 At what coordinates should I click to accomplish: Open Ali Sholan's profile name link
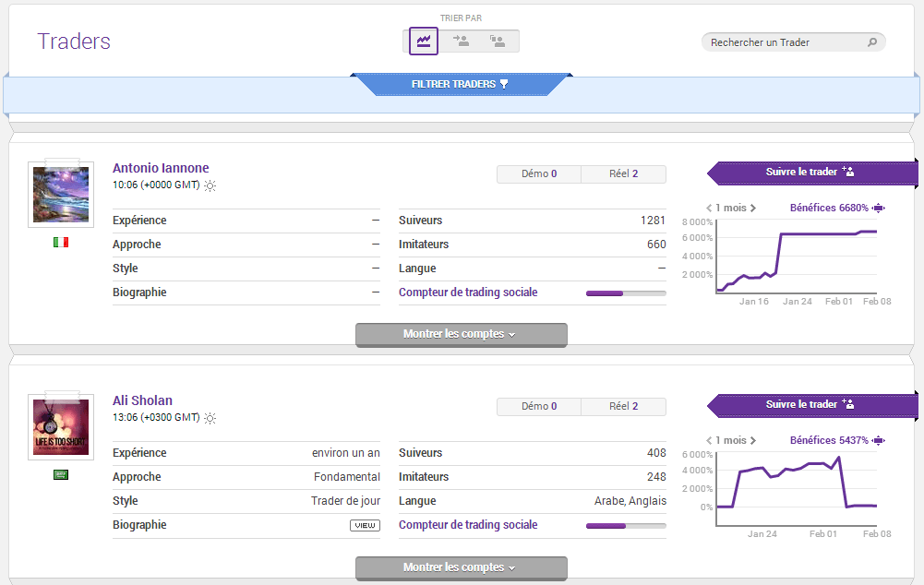(142, 400)
